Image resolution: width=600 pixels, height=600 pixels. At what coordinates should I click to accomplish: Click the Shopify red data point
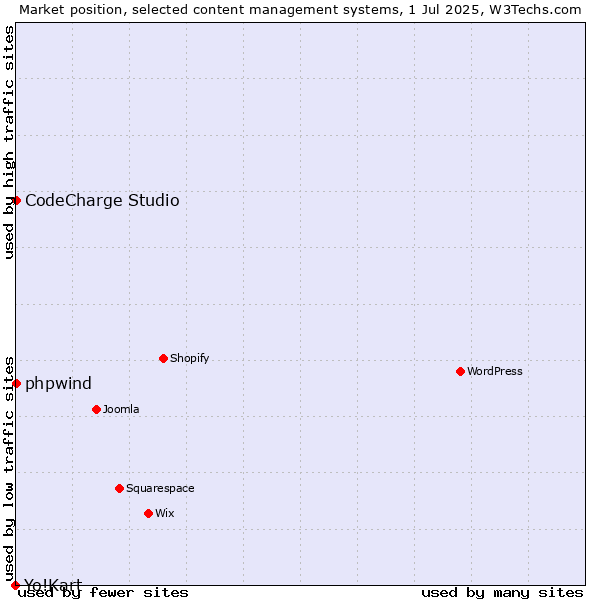click(x=163, y=359)
